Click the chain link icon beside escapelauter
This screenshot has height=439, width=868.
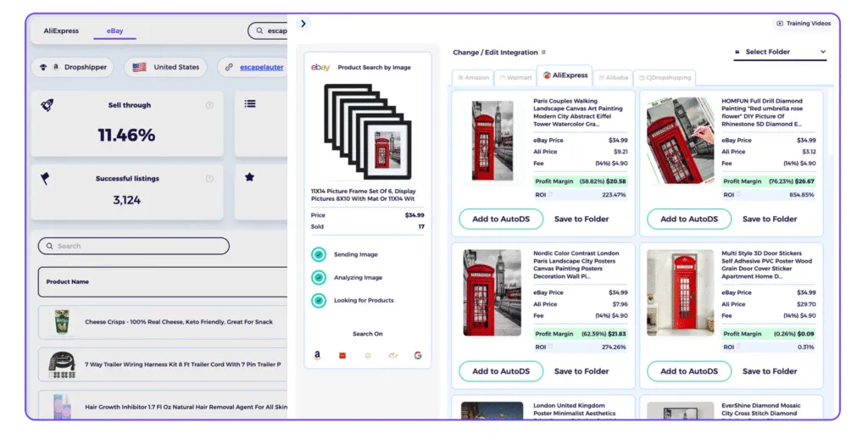tap(229, 67)
